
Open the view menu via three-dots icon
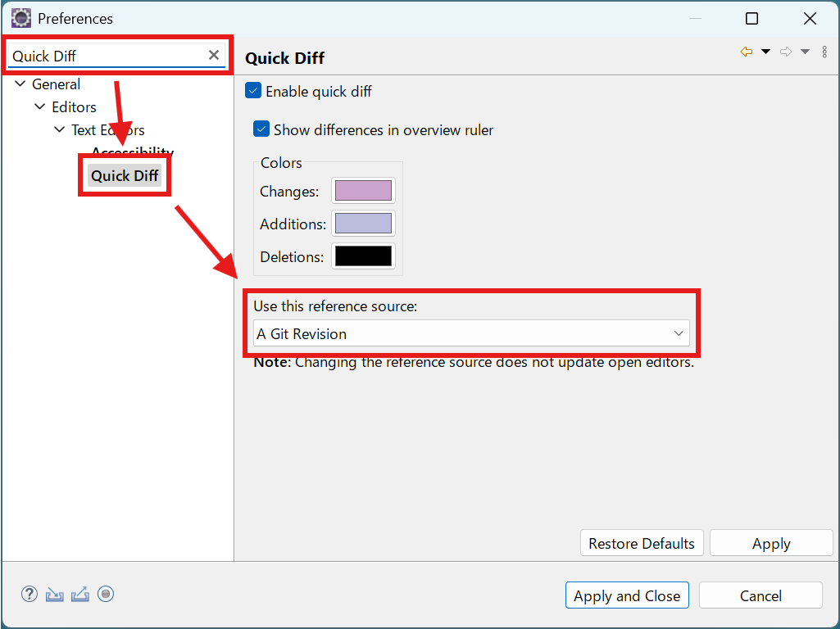[x=824, y=51]
